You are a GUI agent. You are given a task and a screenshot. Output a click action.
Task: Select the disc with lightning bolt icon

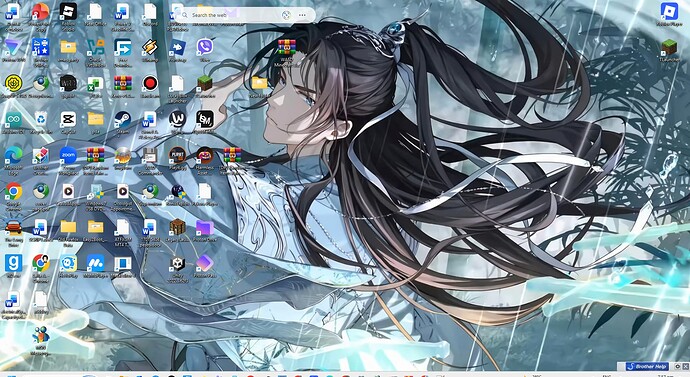tap(123, 155)
